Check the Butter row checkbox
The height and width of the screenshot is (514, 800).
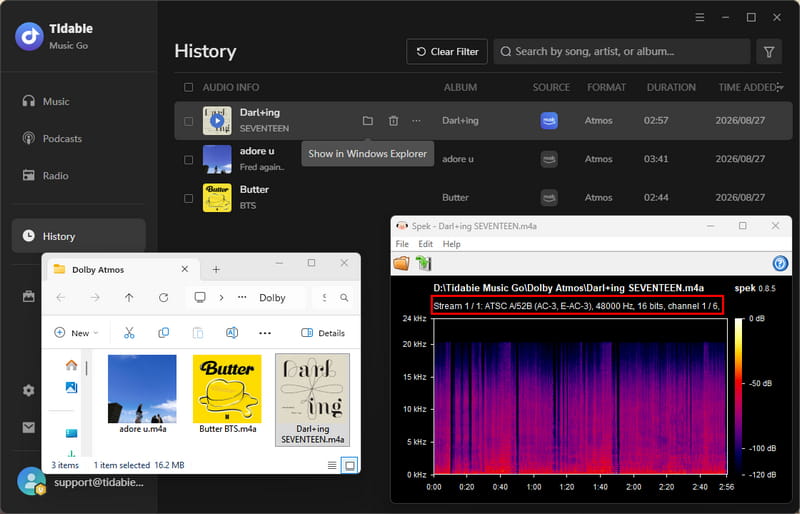point(188,198)
